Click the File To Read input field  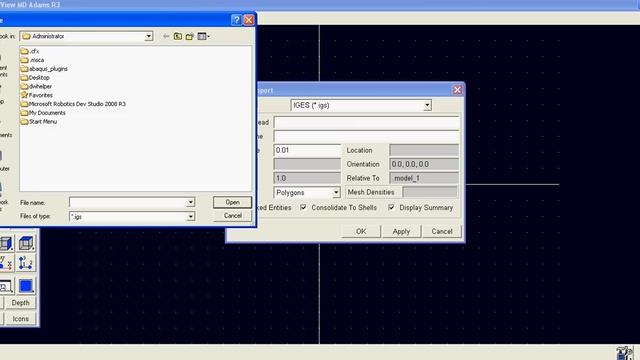tap(367, 122)
